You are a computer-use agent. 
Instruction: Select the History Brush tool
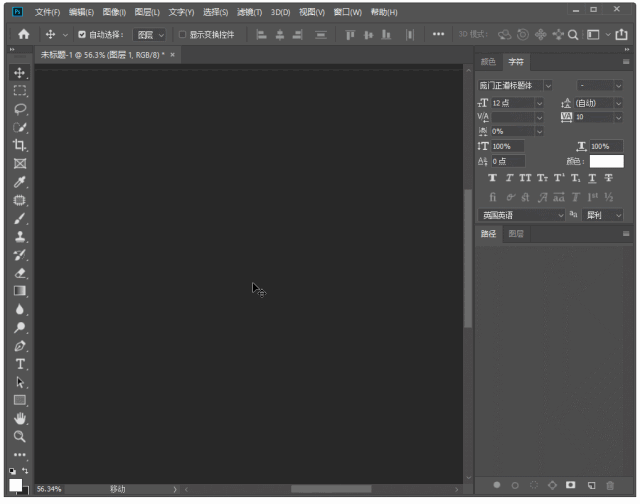[x=19, y=255]
